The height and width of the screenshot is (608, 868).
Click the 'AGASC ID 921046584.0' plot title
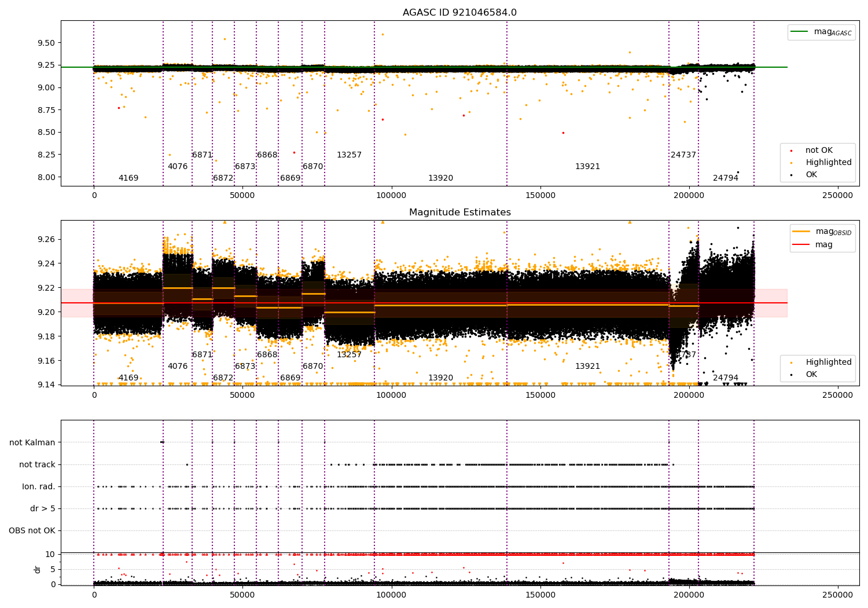click(459, 13)
